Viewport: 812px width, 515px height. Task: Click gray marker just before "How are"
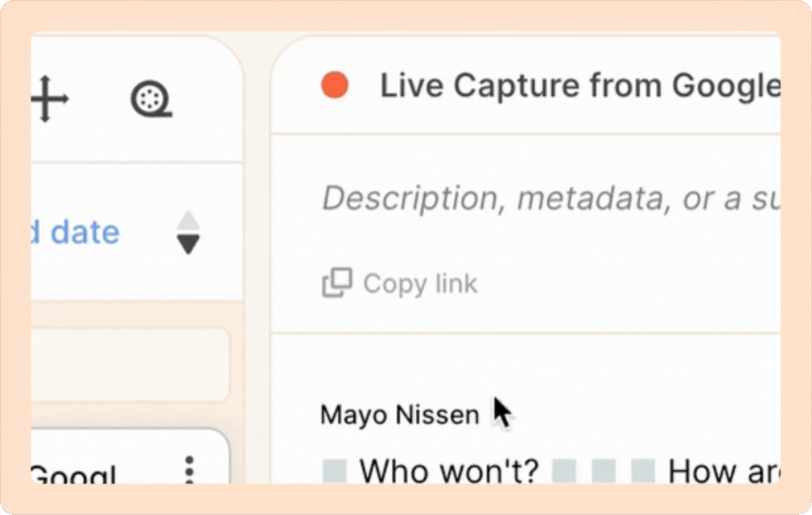coord(643,471)
